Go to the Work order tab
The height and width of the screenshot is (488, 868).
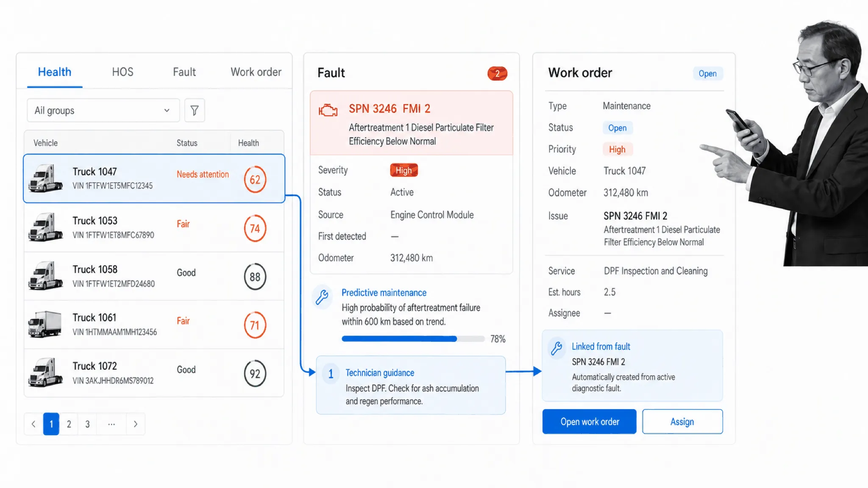pyautogui.click(x=256, y=72)
